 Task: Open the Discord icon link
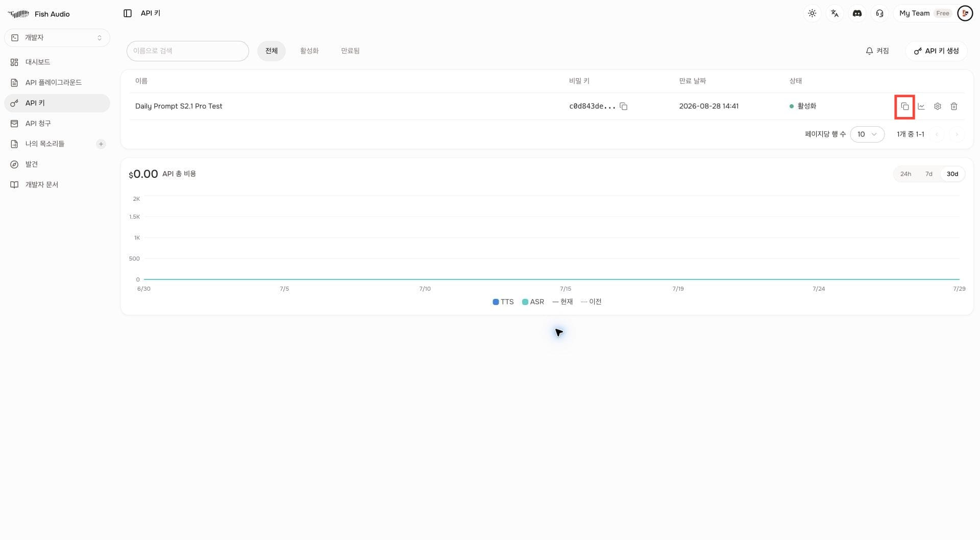point(857,13)
